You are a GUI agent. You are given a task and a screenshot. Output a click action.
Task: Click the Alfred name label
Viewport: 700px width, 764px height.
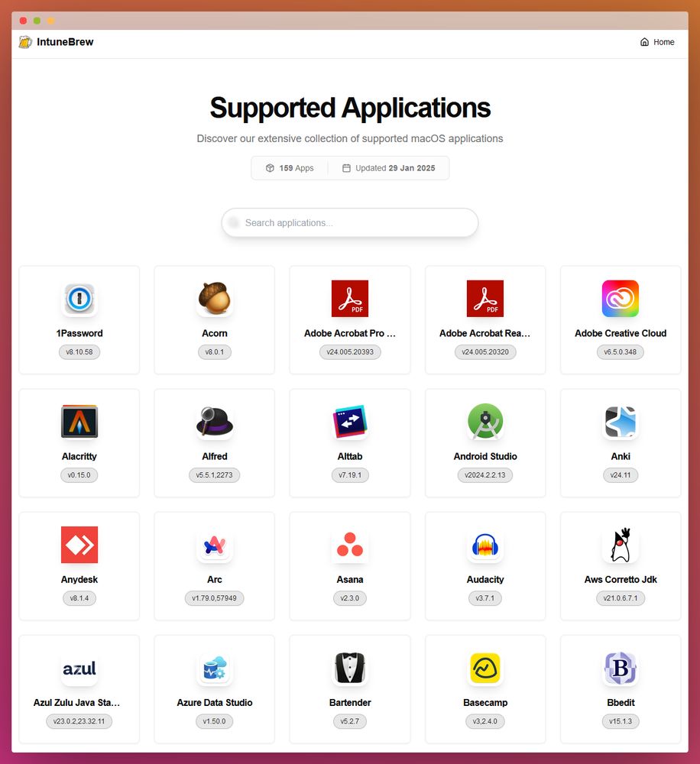coord(215,457)
